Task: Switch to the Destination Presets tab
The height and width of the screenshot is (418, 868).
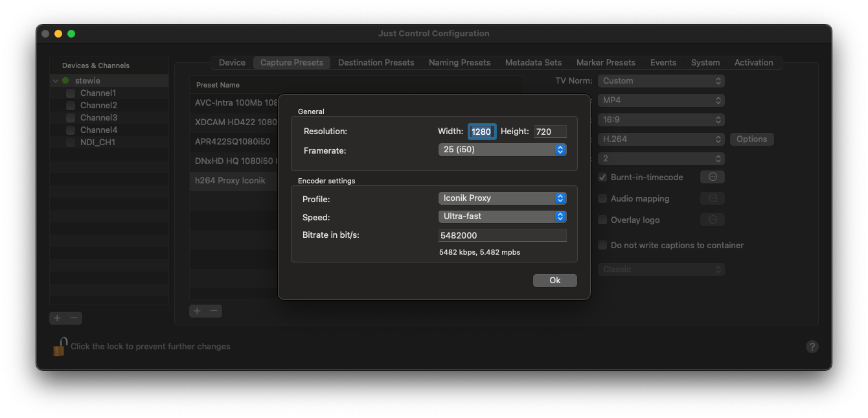Action: [x=376, y=62]
